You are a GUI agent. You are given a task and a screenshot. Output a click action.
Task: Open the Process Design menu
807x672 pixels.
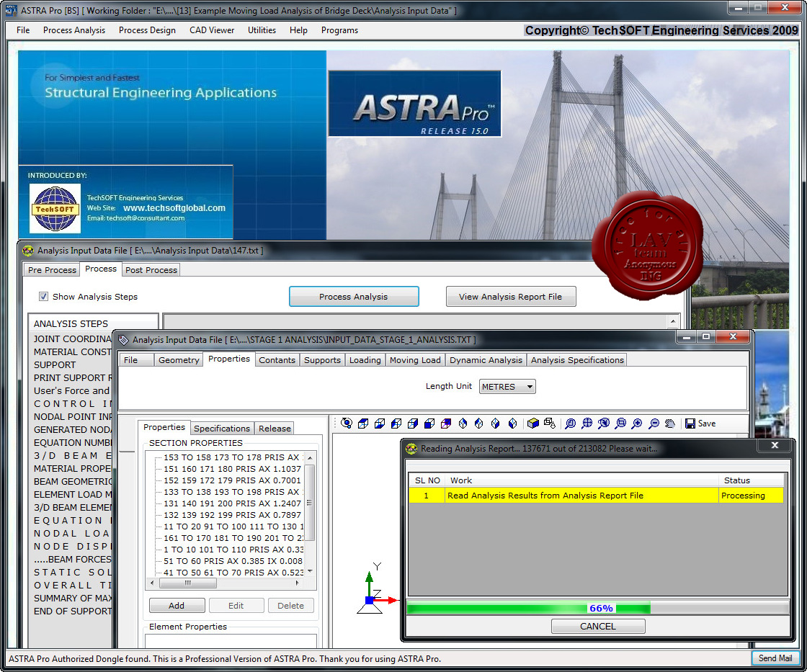click(x=147, y=30)
